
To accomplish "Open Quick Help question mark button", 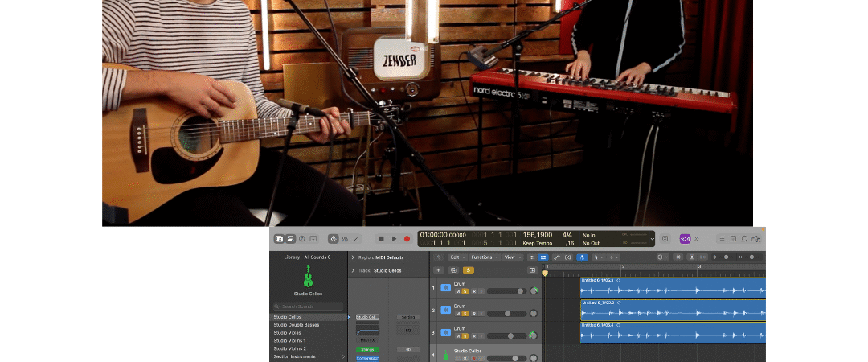I will (302, 239).
